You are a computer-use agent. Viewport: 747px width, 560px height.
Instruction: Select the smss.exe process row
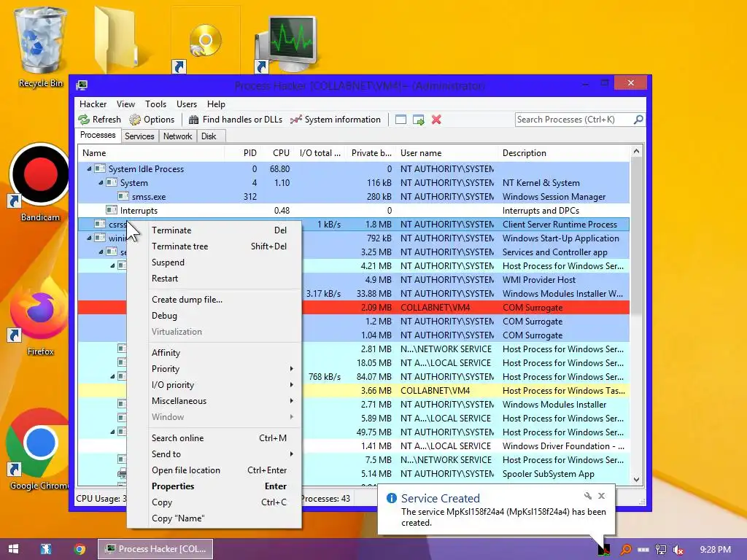(x=354, y=197)
